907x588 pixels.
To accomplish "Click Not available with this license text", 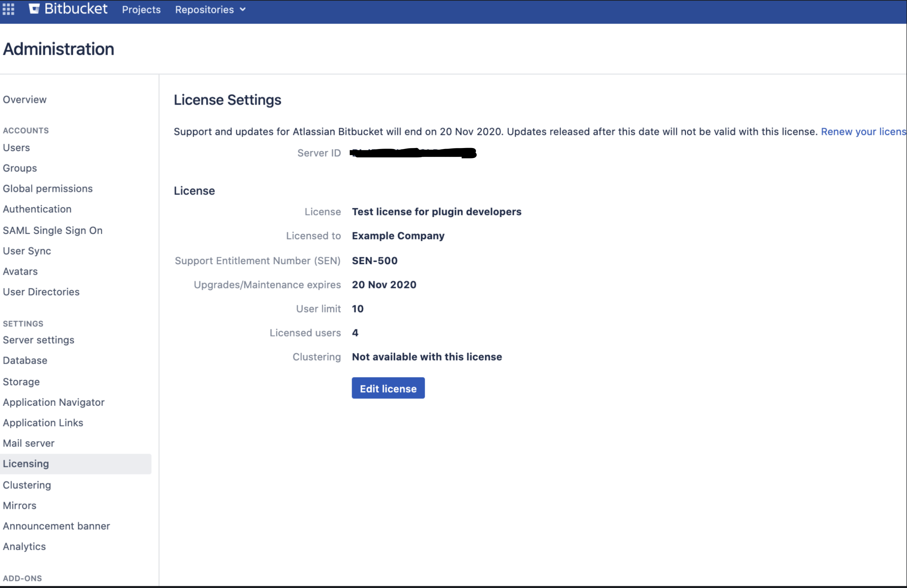I will (427, 357).
